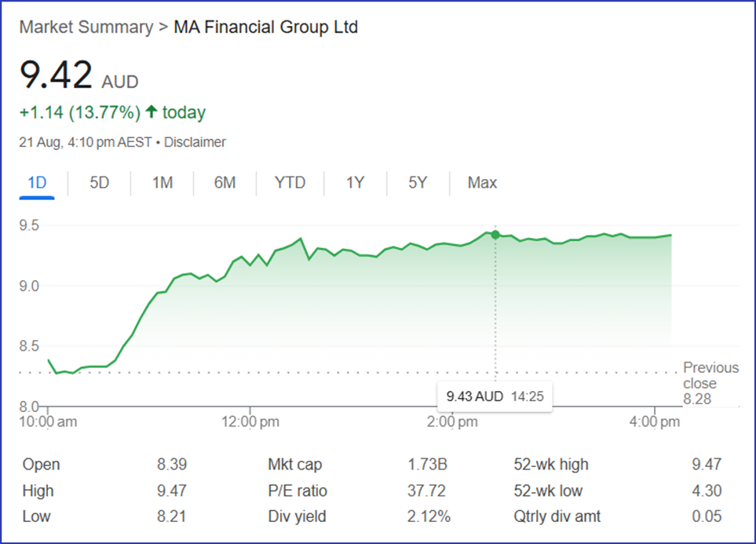
Task: Click the green up arrow beside today
Action: pos(151,112)
